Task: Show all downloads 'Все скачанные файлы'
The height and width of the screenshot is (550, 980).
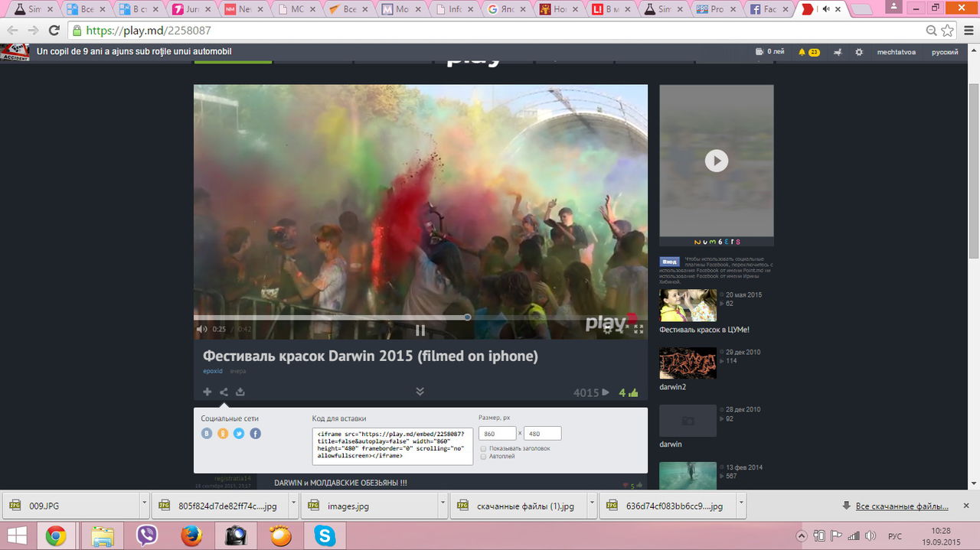Action: pos(895,506)
